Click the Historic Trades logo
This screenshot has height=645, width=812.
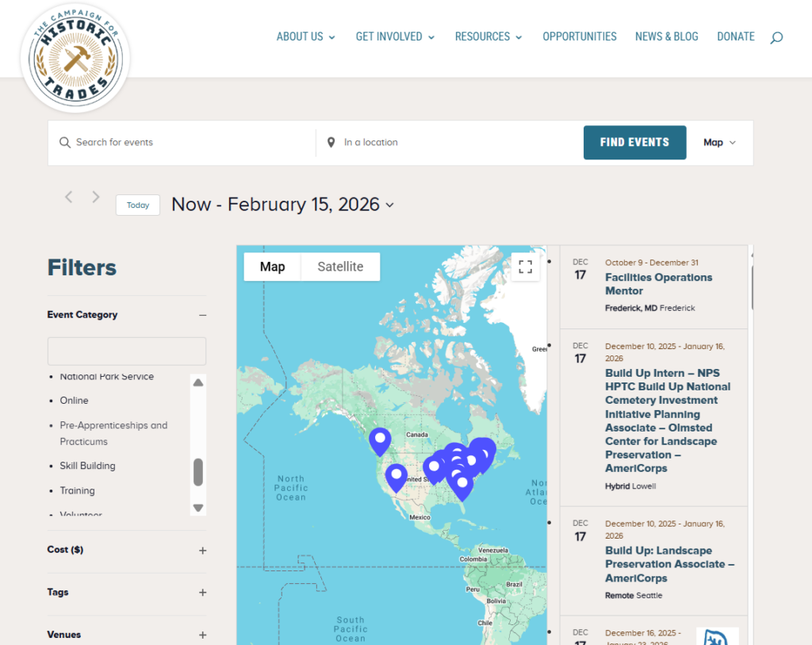point(76,57)
